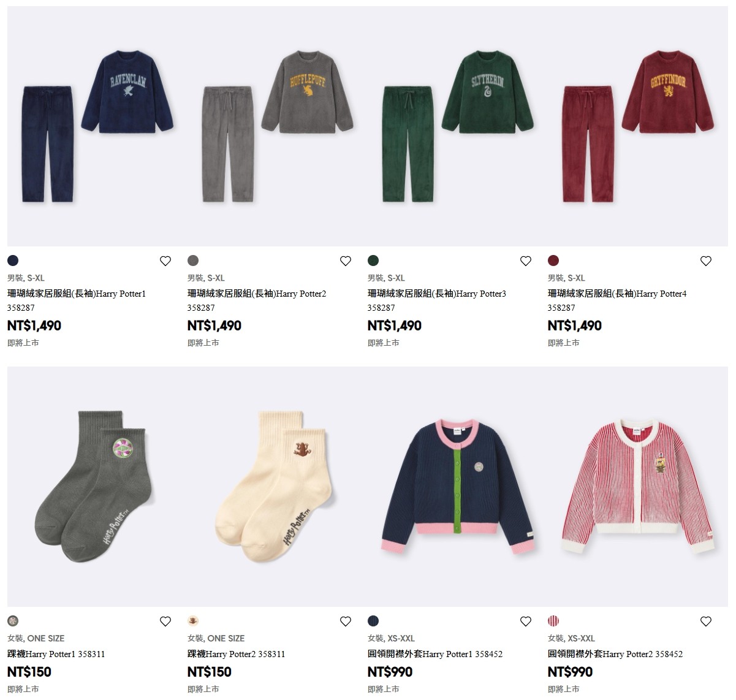This screenshot has height=700, width=736.
Task: Wishlist the navy cardigan Harry Potter1
Action: tap(526, 622)
